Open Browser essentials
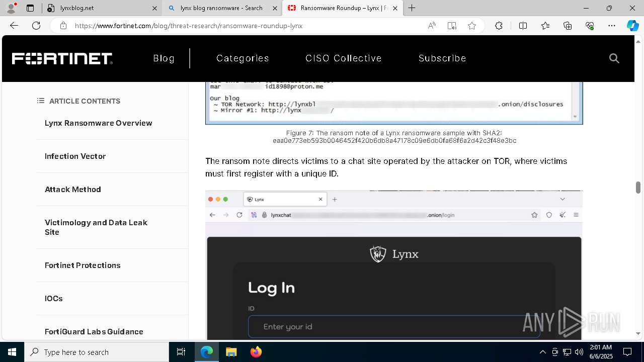Screen dimensions: 644x362 click(x=590, y=26)
